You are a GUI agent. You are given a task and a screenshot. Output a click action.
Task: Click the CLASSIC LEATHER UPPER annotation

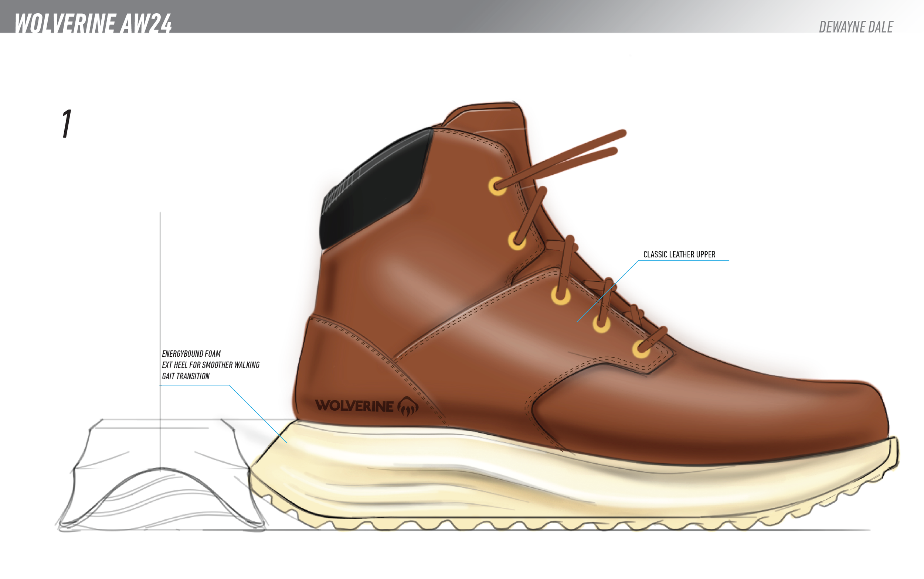[679, 254]
